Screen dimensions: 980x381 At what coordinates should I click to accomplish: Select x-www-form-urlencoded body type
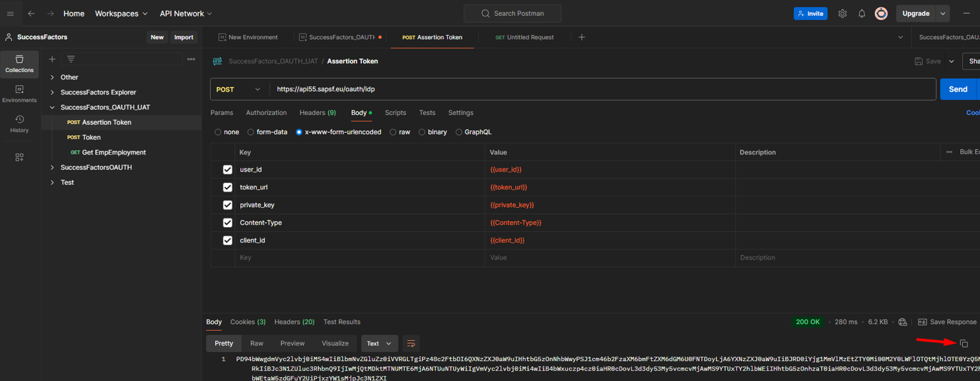[x=299, y=132]
